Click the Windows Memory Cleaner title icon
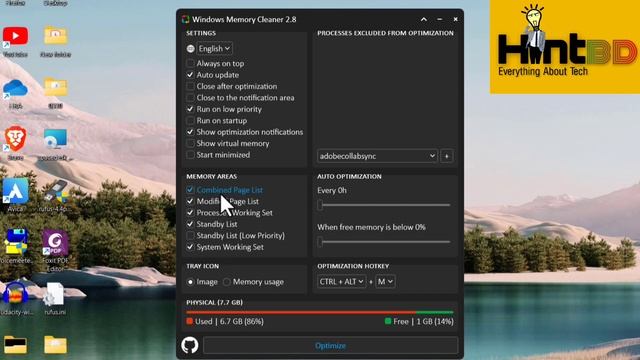640x360 pixels. pyautogui.click(x=186, y=19)
